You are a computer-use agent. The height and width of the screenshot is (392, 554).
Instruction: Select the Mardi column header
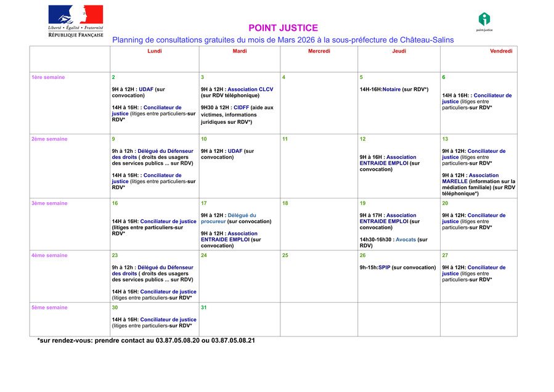pos(240,51)
